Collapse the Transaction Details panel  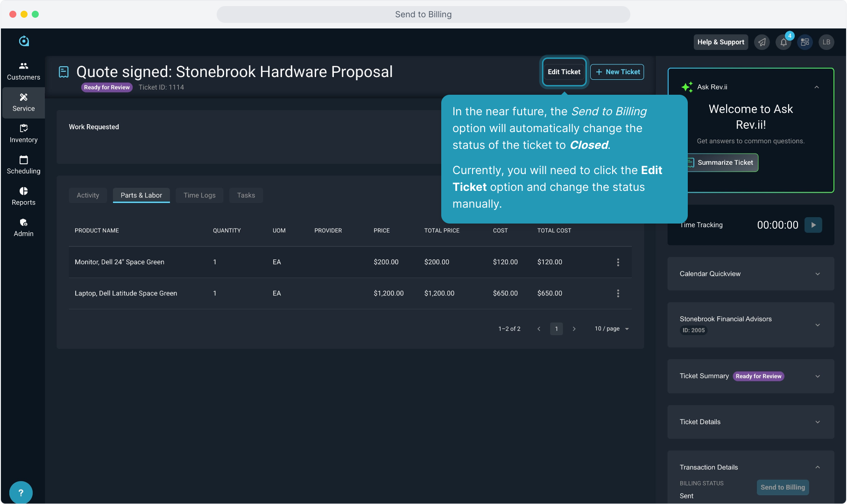pyautogui.click(x=817, y=467)
